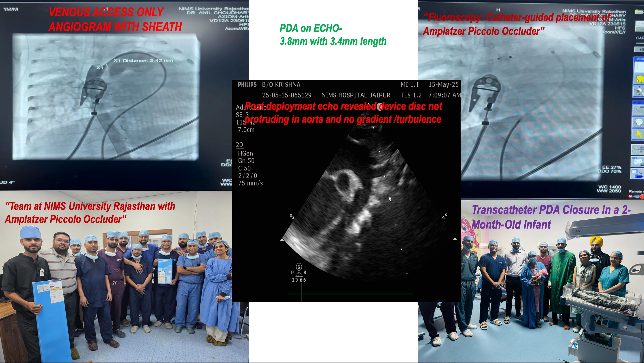Click the echo time "7:09:07 AM"
Screen dimensions: 644x363
[x=444, y=95]
